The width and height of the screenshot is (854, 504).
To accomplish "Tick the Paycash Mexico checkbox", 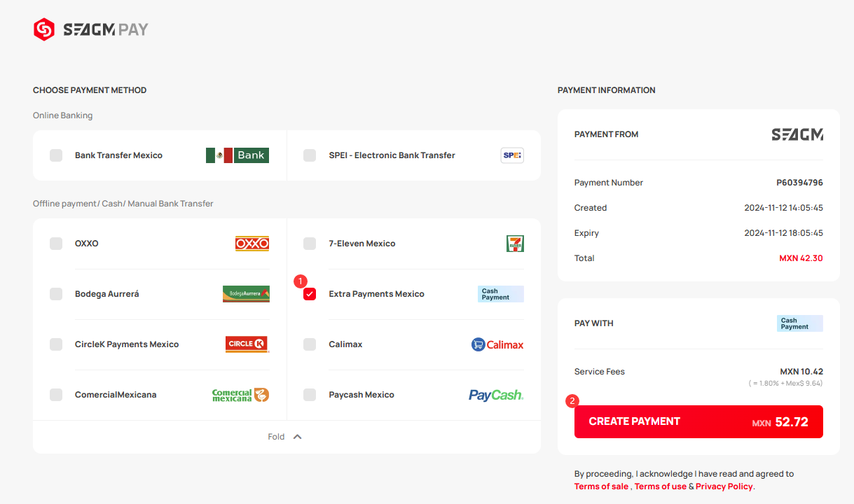I will tap(310, 395).
